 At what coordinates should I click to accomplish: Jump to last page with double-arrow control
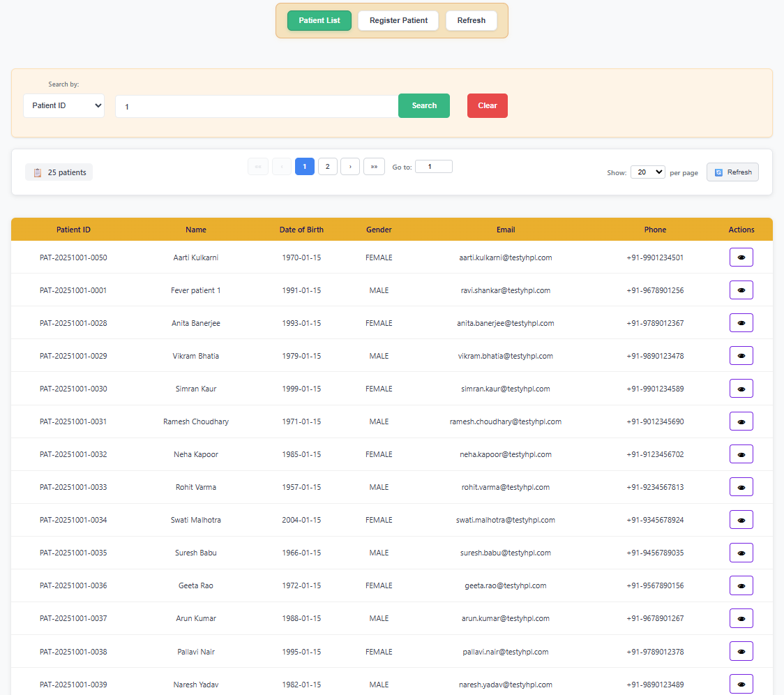[x=374, y=166]
